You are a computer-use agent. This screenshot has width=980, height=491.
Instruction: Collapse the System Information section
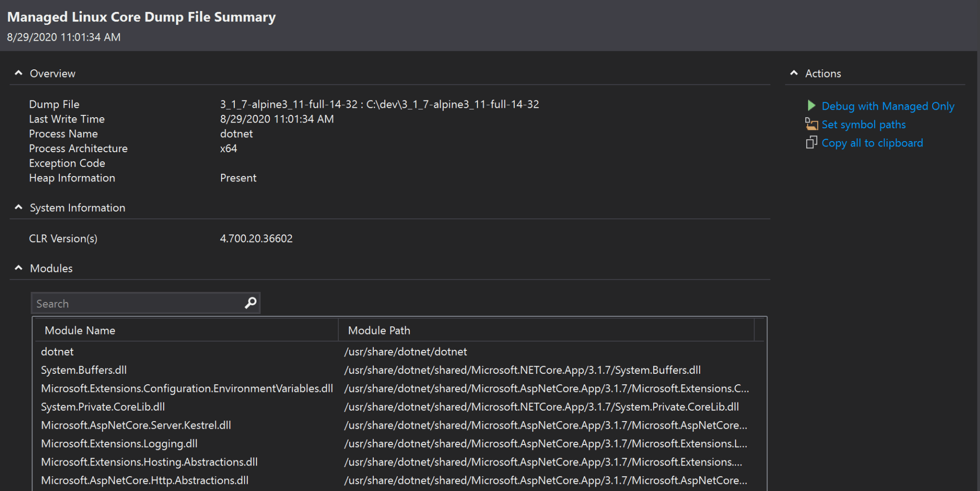(x=19, y=207)
